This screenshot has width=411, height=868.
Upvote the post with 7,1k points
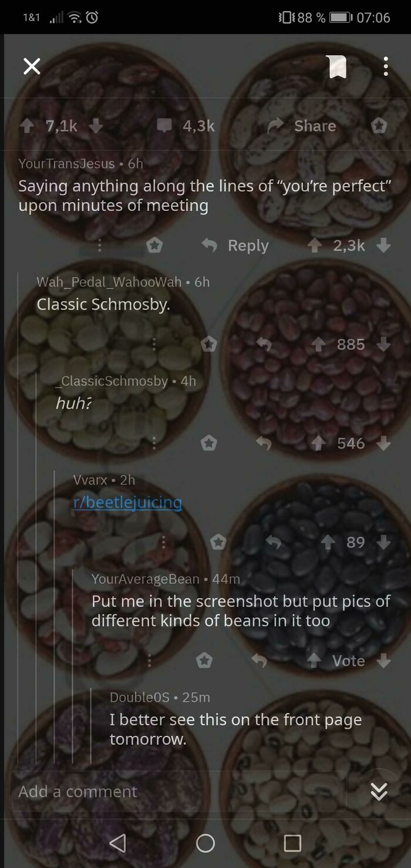click(x=27, y=126)
